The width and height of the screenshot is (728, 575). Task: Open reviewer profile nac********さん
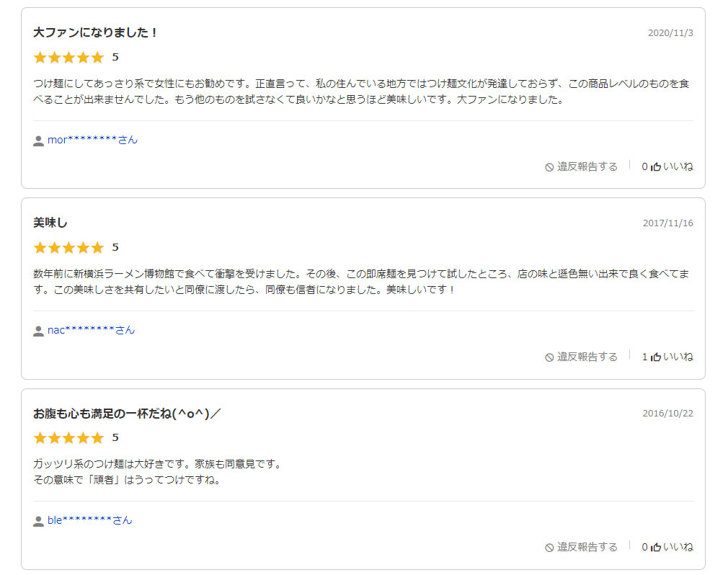91,330
